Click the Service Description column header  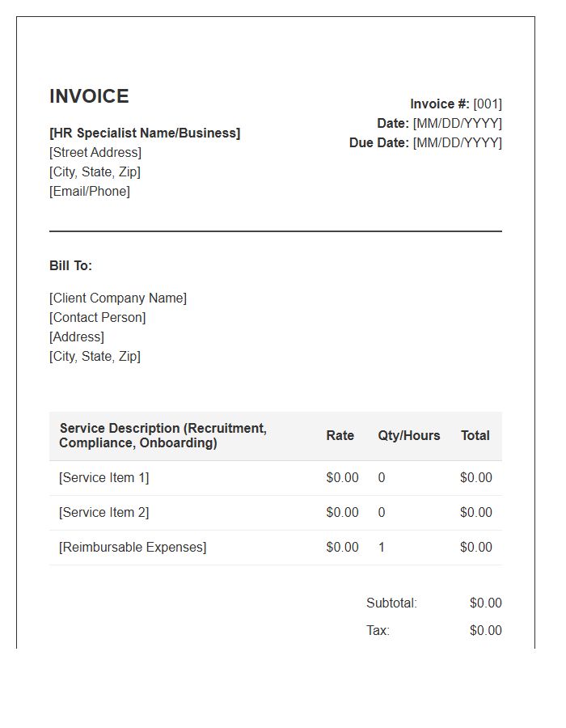(x=163, y=435)
